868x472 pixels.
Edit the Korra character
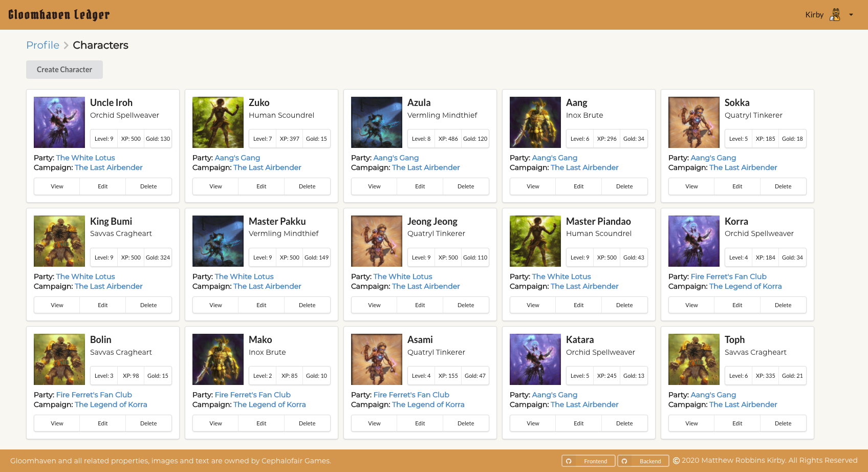click(737, 305)
